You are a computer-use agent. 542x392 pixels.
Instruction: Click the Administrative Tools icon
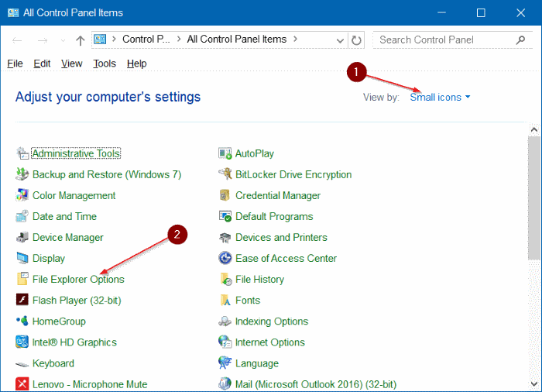[x=22, y=153]
